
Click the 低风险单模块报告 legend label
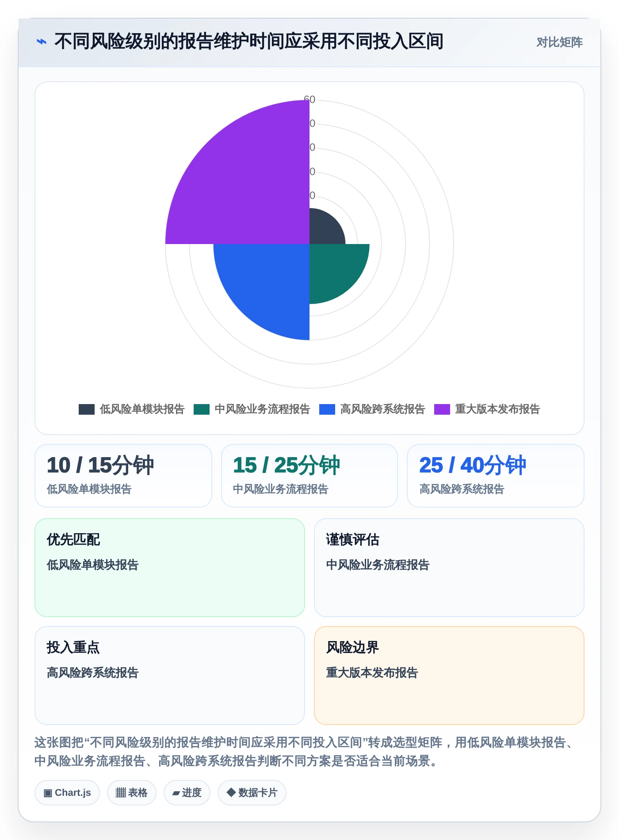[142, 409]
